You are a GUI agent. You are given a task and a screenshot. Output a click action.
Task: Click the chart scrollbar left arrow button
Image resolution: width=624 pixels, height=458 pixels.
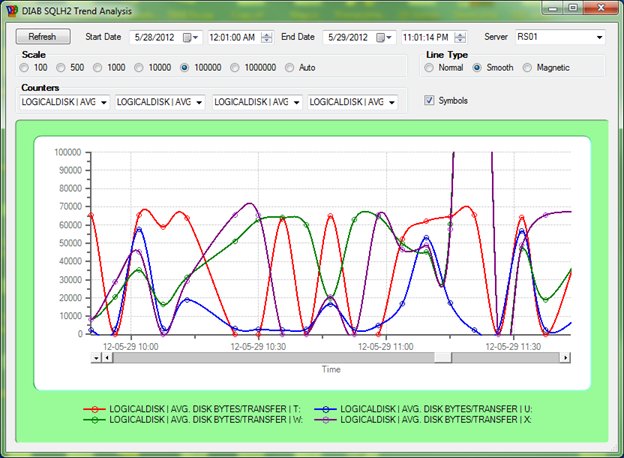point(107,358)
